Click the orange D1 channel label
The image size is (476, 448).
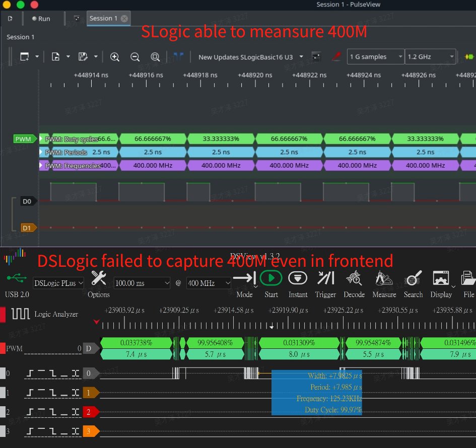28,228
